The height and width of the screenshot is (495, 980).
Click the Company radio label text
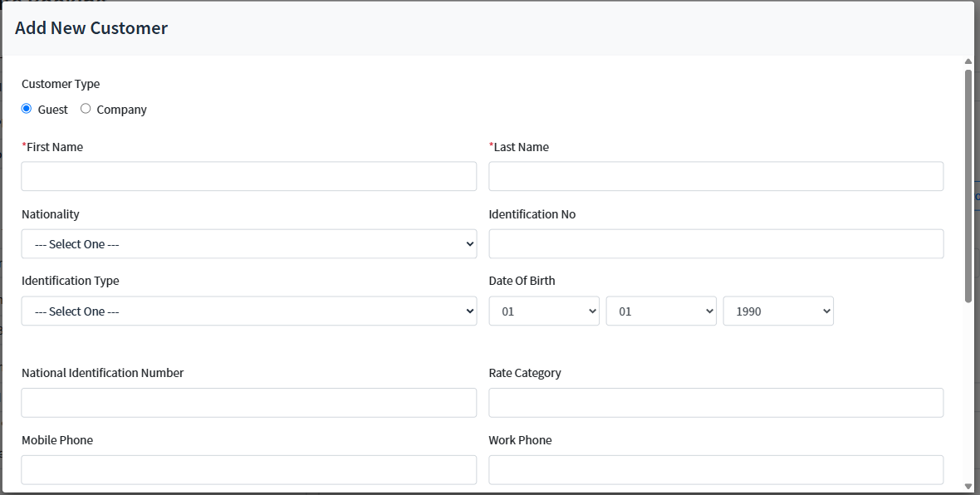pos(121,110)
